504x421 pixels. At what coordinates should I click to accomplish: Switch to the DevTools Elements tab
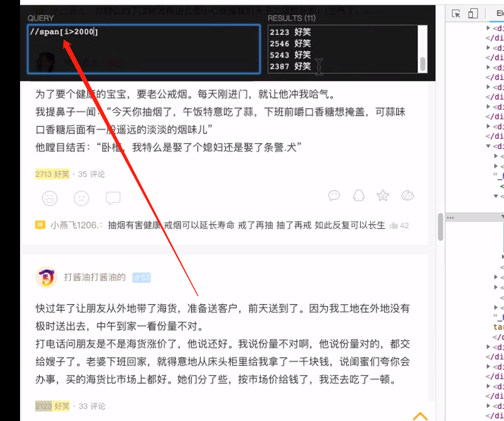coord(500,14)
